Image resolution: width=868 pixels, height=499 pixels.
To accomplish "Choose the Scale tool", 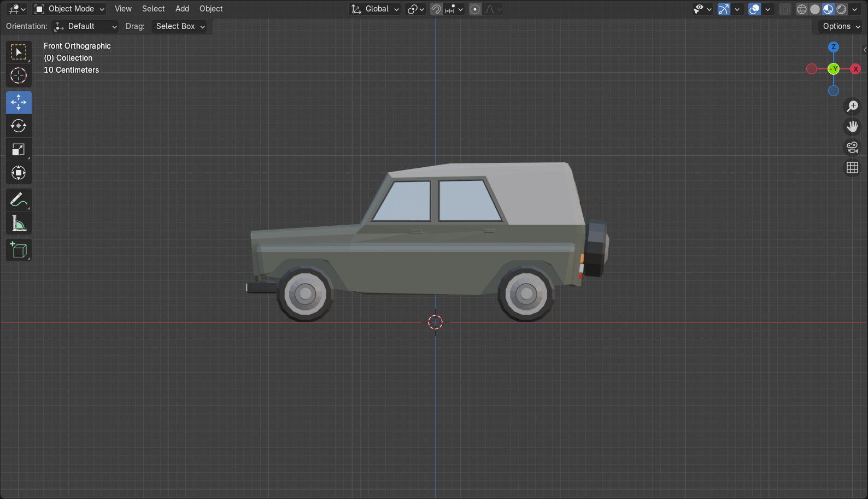I will pos(19,149).
